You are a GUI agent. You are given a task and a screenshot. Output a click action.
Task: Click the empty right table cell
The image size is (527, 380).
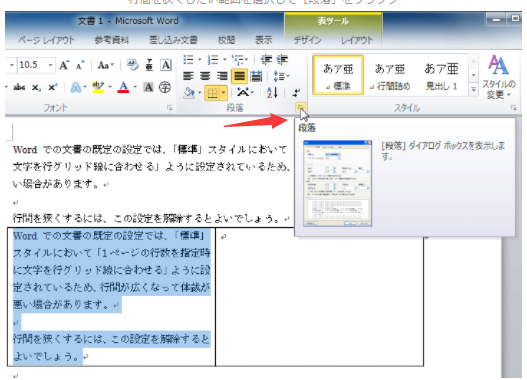[319, 297]
